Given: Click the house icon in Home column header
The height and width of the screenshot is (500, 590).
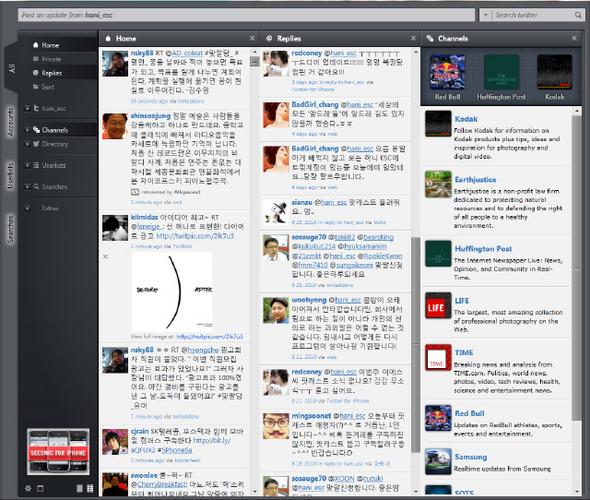Looking at the screenshot, I should coord(108,38).
